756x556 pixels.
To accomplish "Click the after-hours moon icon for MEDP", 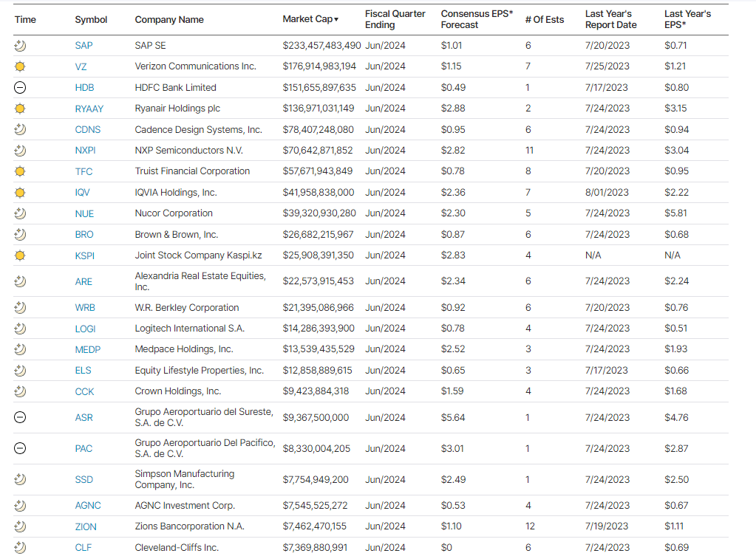I will [20, 349].
